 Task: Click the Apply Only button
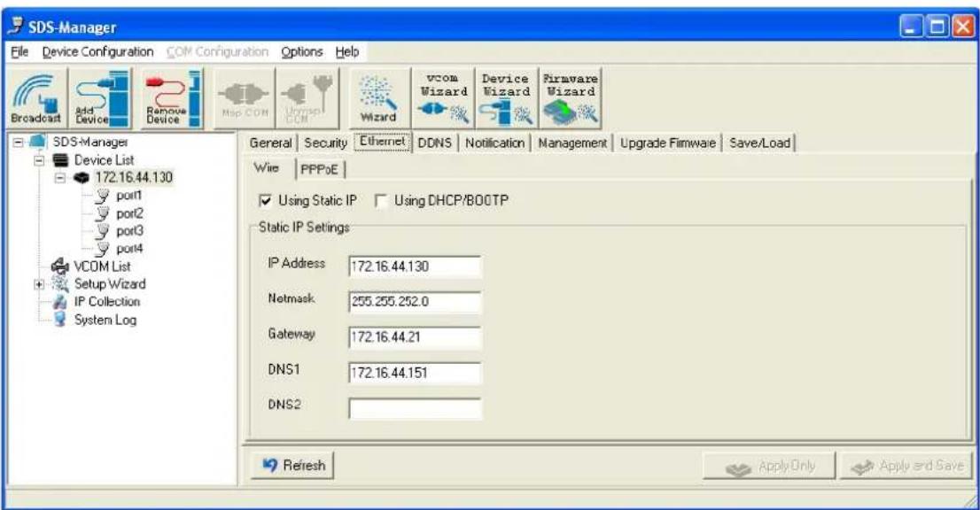pyautogui.click(x=769, y=467)
